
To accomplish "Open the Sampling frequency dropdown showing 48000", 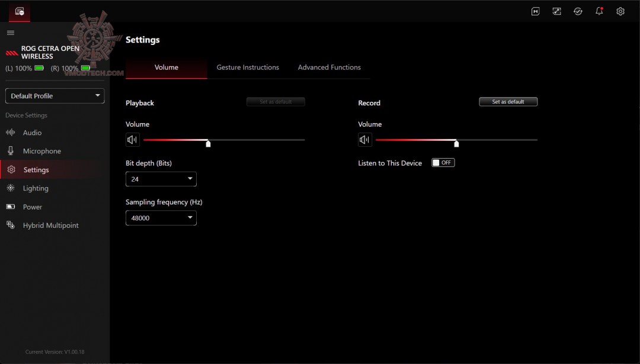I will (161, 218).
